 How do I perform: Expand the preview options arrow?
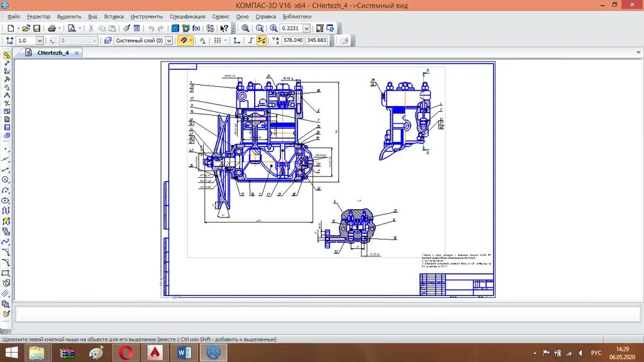(80, 28)
